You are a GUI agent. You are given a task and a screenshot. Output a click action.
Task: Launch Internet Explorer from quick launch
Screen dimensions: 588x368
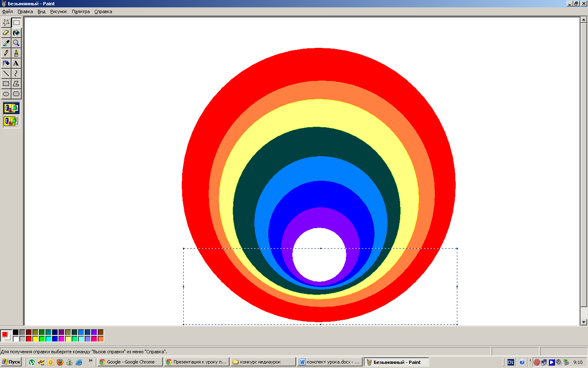point(79,362)
